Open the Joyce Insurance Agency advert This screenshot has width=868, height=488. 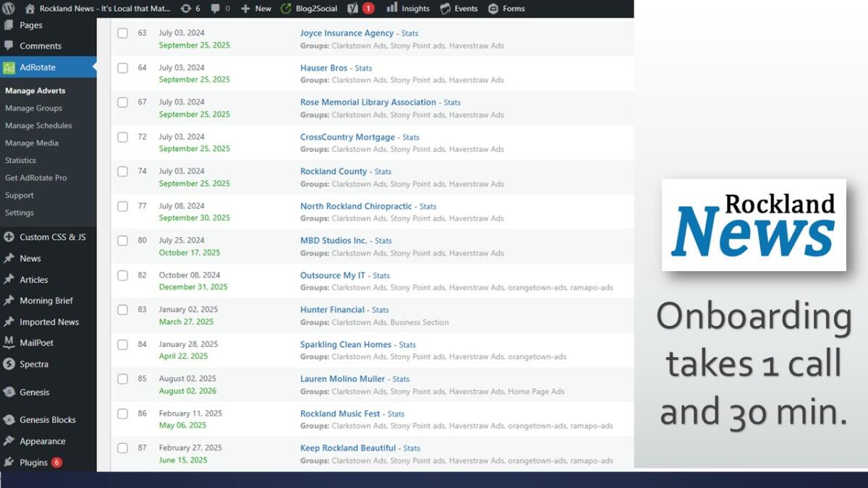[x=347, y=33]
